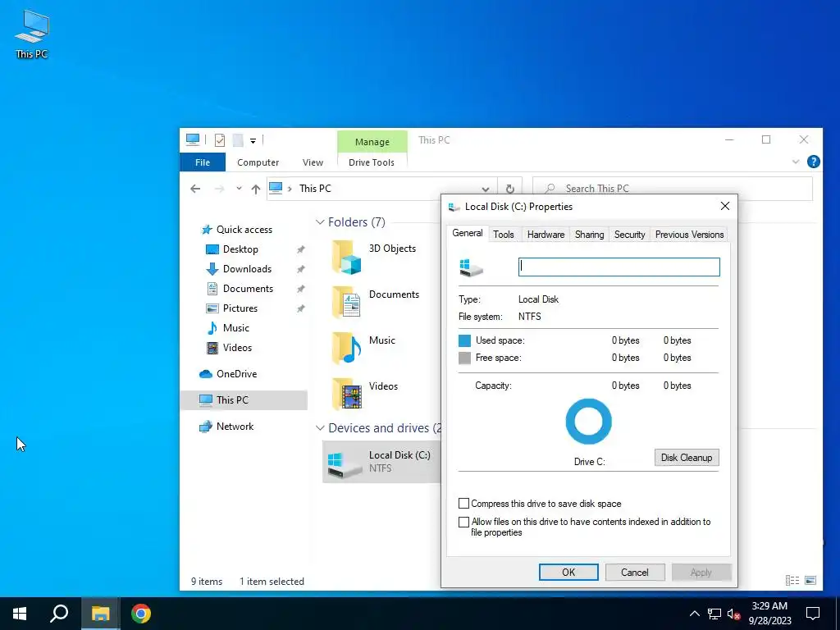
Task: Open taskbar Search magnifier icon
Action: (x=59, y=614)
